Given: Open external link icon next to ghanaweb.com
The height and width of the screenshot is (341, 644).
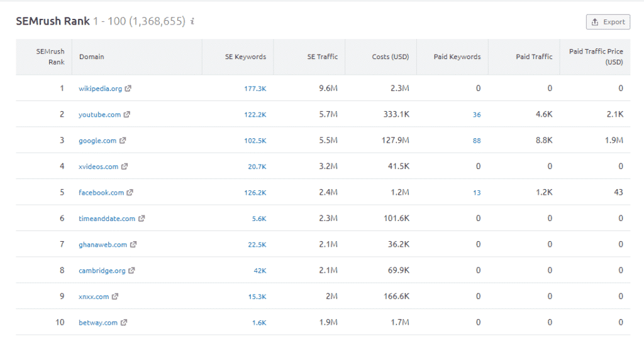Looking at the screenshot, I should (133, 244).
